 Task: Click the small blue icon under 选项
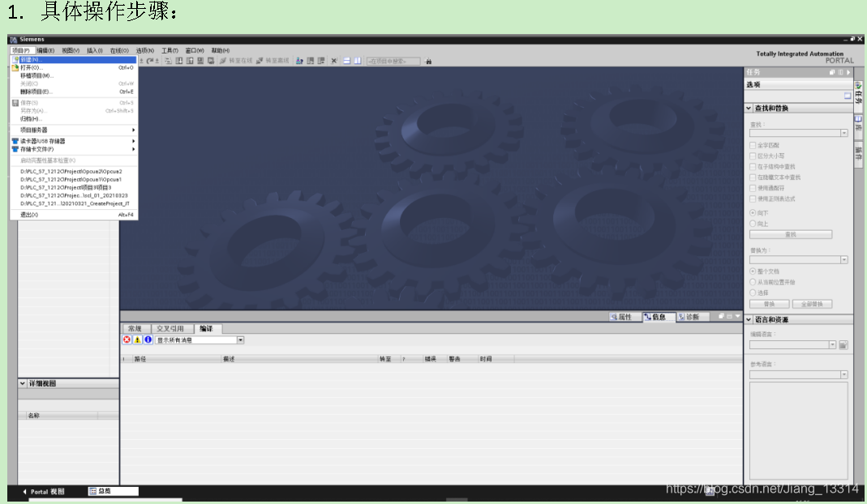[x=848, y=96]
